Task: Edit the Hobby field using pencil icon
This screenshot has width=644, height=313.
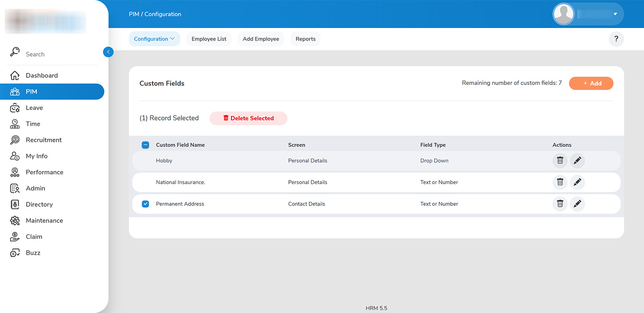Action: tap(577, 161)
